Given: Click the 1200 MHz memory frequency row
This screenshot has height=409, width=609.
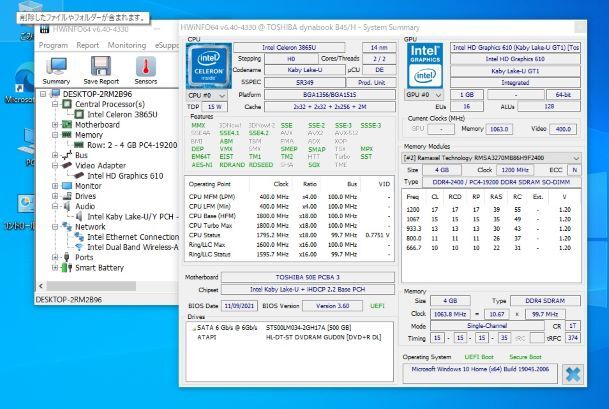Looking at the screenshot, I should pyautogui.click(x=491, y=209).
